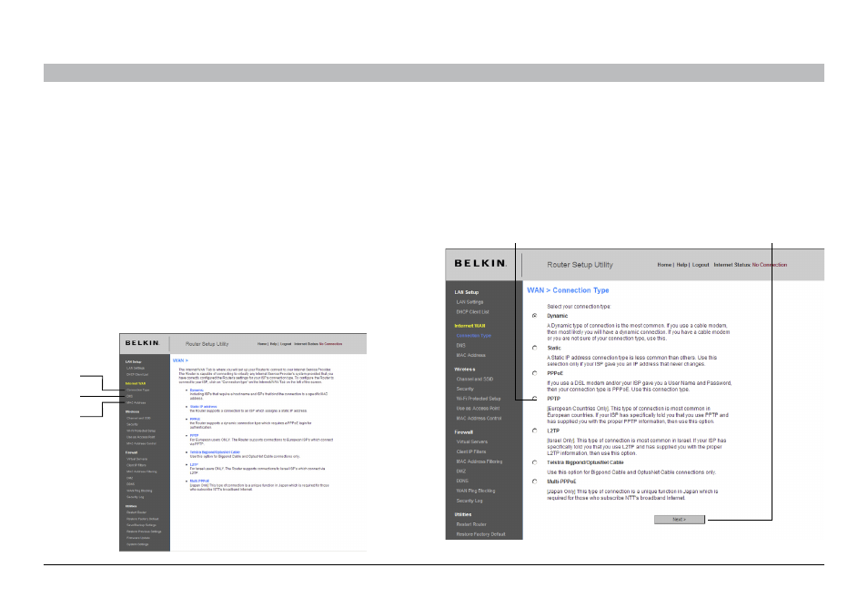Open Security Log in Connection Type page sidebar
Image resolution: width=868 pixels, height=608 pixels.
tap(469, 501)
